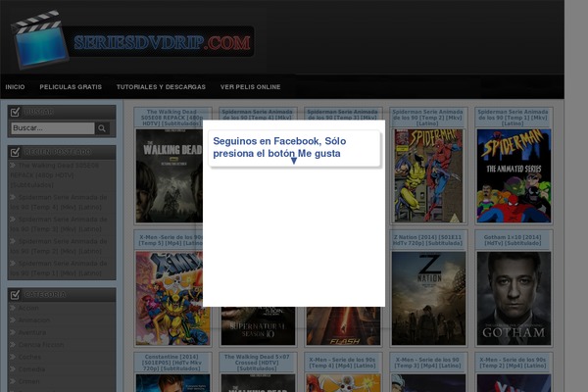Image resolution: width=588 pixels, height=392 pixels.
Task: Click the Recien Posteado checkmark icon
Action: (15, 152)
